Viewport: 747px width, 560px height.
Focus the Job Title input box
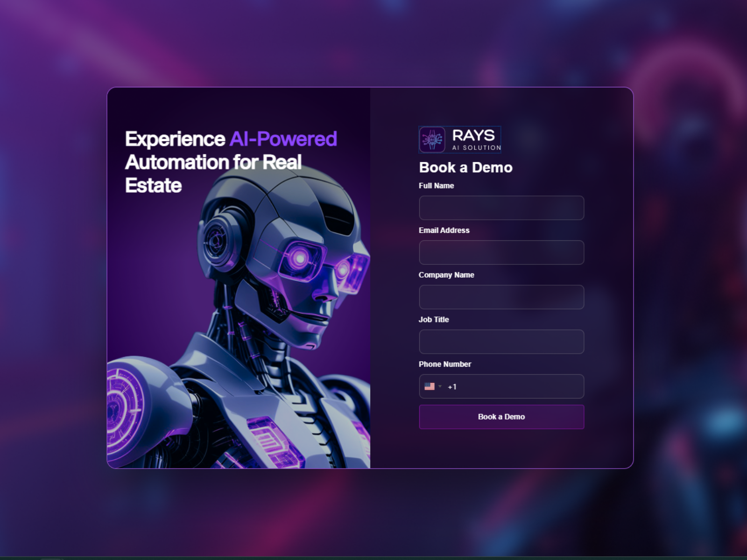pyautogui.click(x=501, y=341)
